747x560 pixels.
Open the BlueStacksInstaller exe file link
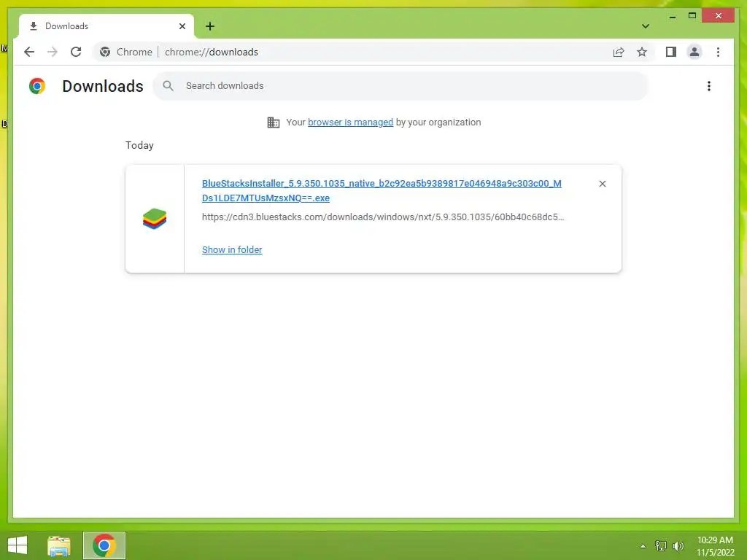382,190
